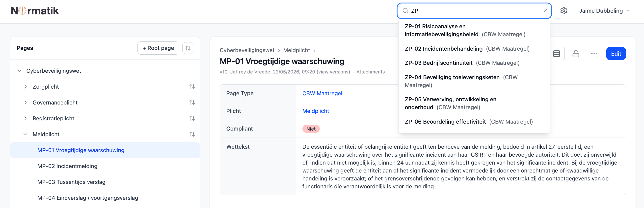Click the Page Type field label
The height and width of the screenshot is (208, 644).
click(240, 94)
